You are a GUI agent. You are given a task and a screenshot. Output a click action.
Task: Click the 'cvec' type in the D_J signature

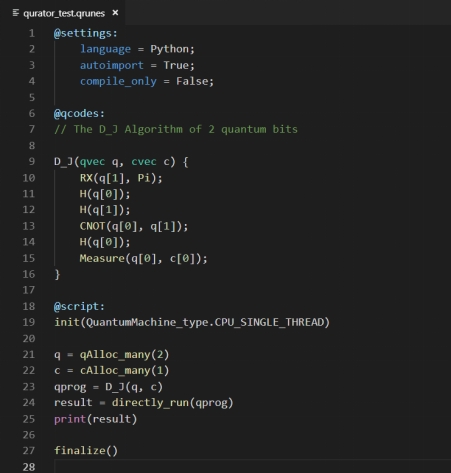click(144, 162)
